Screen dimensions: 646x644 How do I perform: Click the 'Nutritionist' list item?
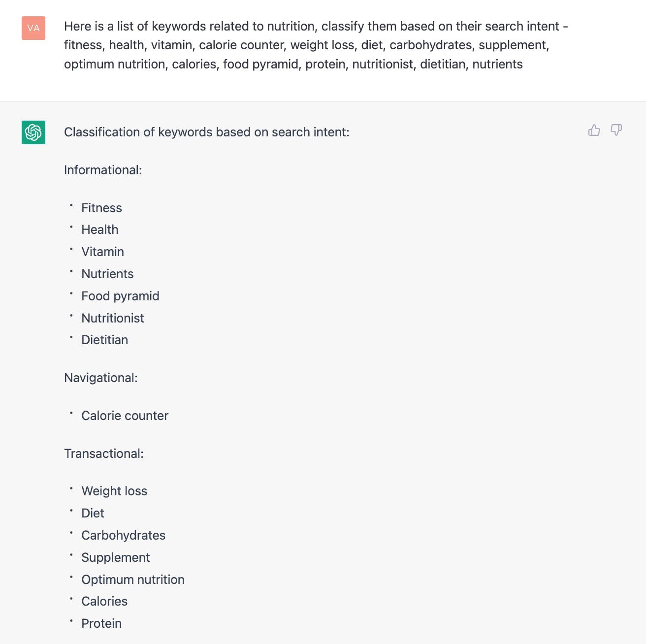point(113,319)
